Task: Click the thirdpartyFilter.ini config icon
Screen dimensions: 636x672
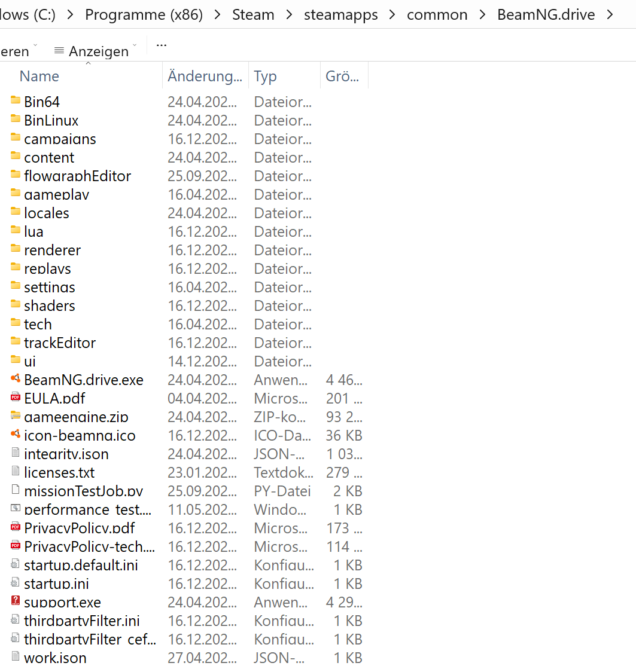Action: 16,619
